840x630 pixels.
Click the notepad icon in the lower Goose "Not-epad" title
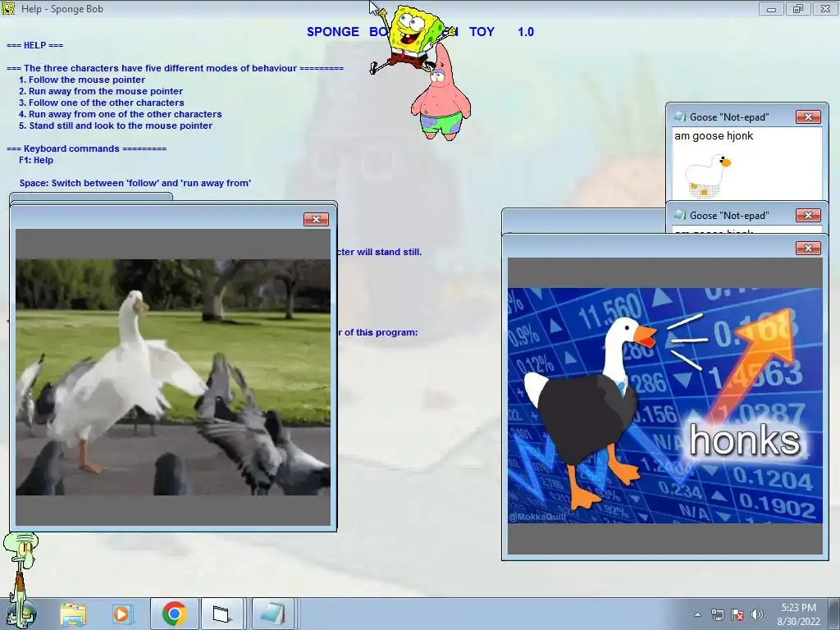679,215
